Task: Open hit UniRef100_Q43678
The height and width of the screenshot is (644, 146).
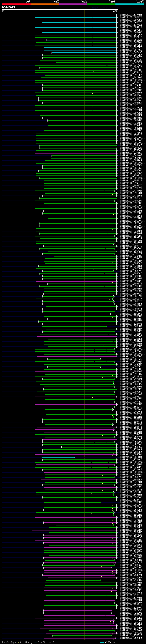Action: [131, 22]
